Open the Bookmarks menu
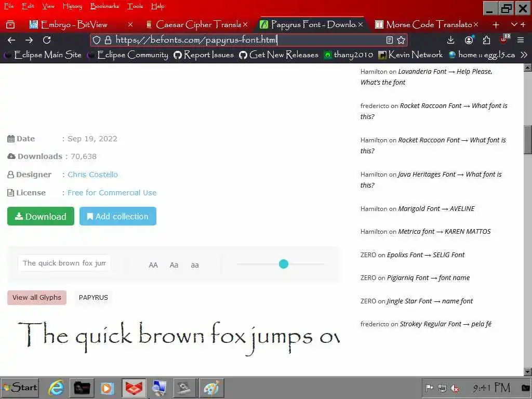532x399 pixels. 104,6
